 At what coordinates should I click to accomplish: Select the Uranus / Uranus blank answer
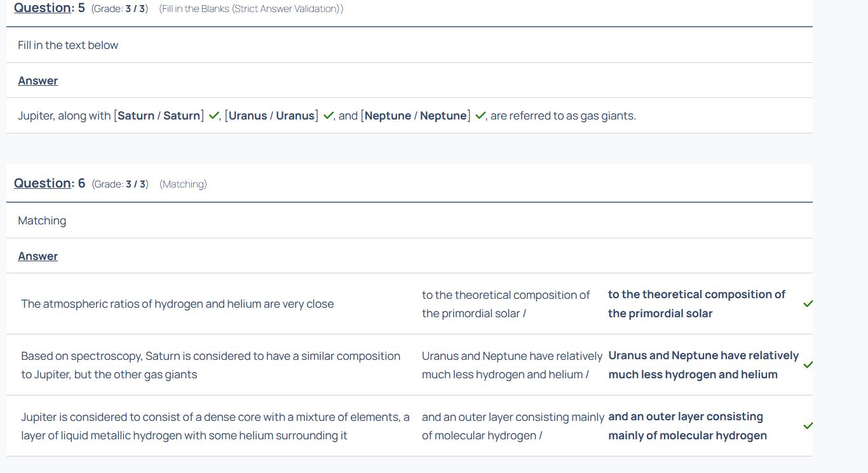tap(271, 116)
